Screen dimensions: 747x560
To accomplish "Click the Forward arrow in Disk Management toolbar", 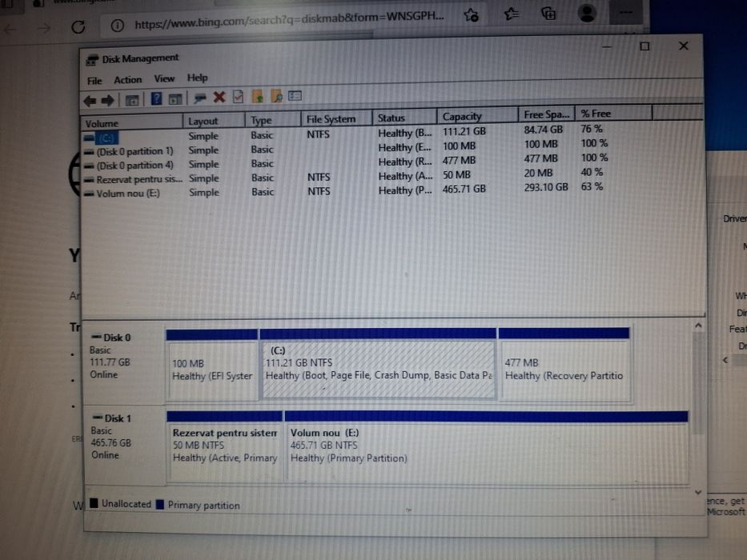I will (x=107, y=100).
